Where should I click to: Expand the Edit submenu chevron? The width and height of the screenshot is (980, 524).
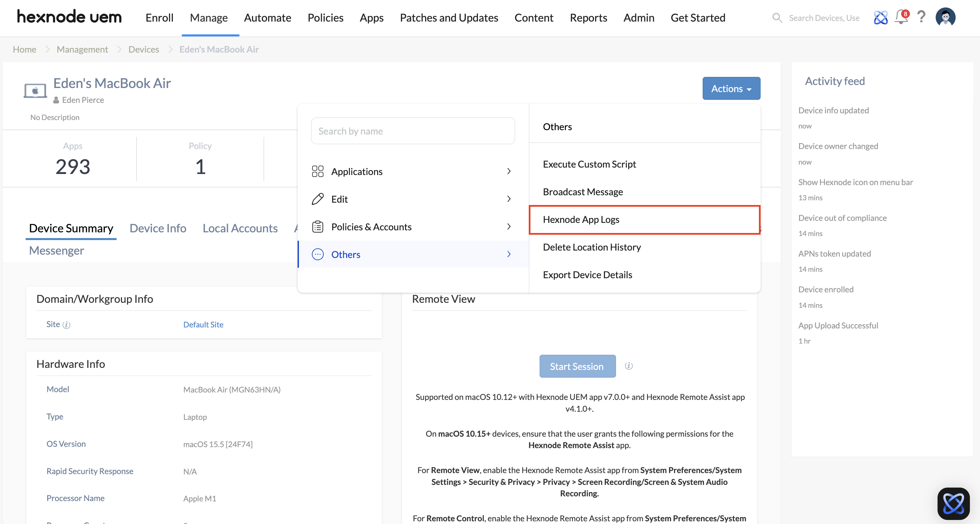[x=509, y=199]
